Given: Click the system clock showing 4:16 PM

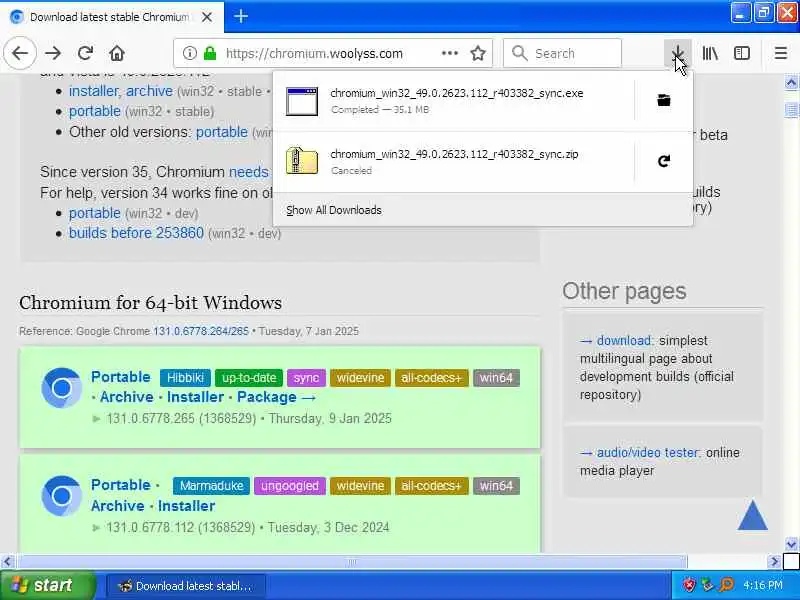Looking at the screenshot, I should [763, 585].
